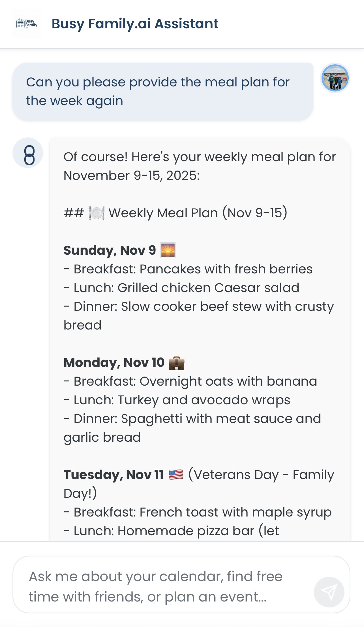364x627 pixels.
Task: Select the pancakes with fresh berries line
Action: coord(188,269)
